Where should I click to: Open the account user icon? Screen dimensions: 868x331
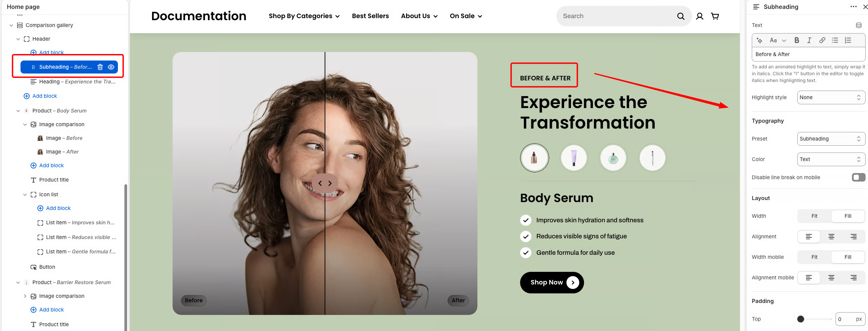pos(700,16)
